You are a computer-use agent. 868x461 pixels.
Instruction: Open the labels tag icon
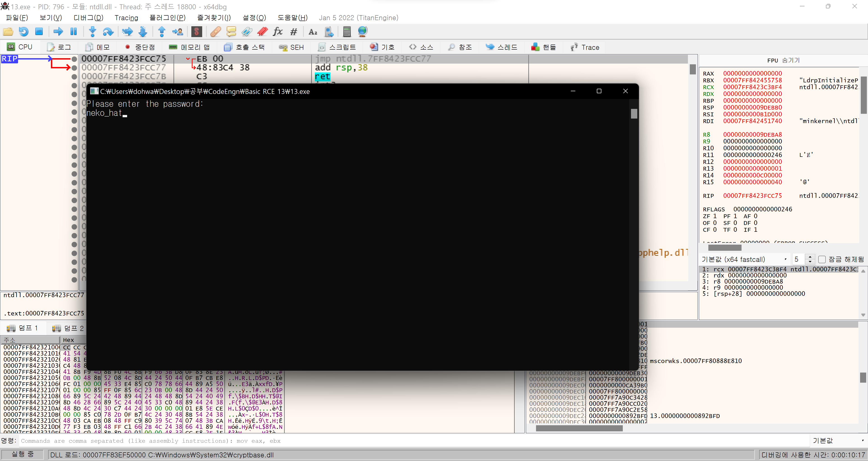[247, 32]
